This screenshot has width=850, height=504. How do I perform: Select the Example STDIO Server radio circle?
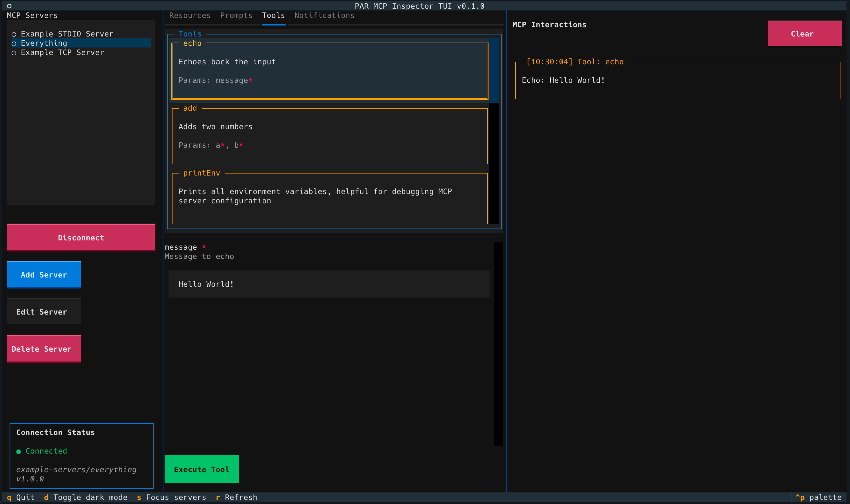(14, 34)
